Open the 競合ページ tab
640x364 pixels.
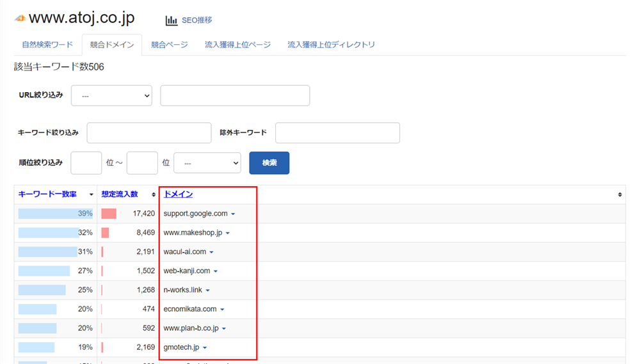(170, 45)
